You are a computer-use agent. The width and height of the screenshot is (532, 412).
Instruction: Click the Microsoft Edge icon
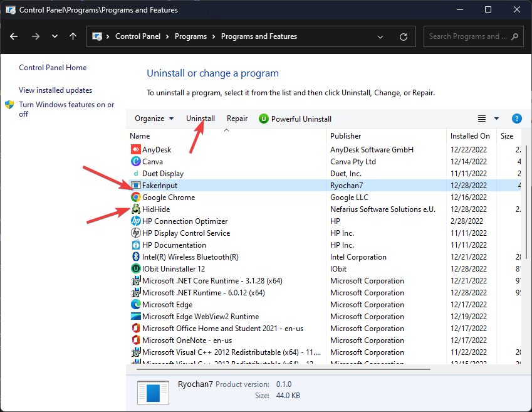(136, 305)
